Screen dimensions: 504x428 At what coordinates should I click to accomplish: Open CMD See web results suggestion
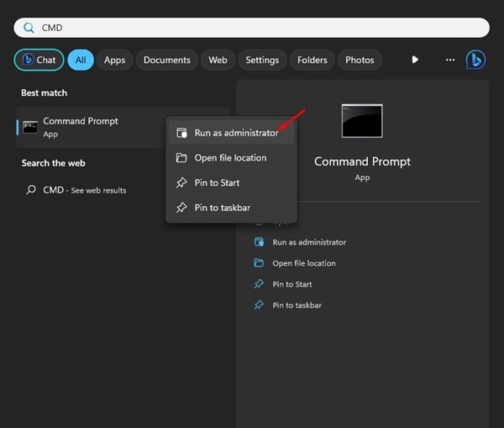(84, 190)
